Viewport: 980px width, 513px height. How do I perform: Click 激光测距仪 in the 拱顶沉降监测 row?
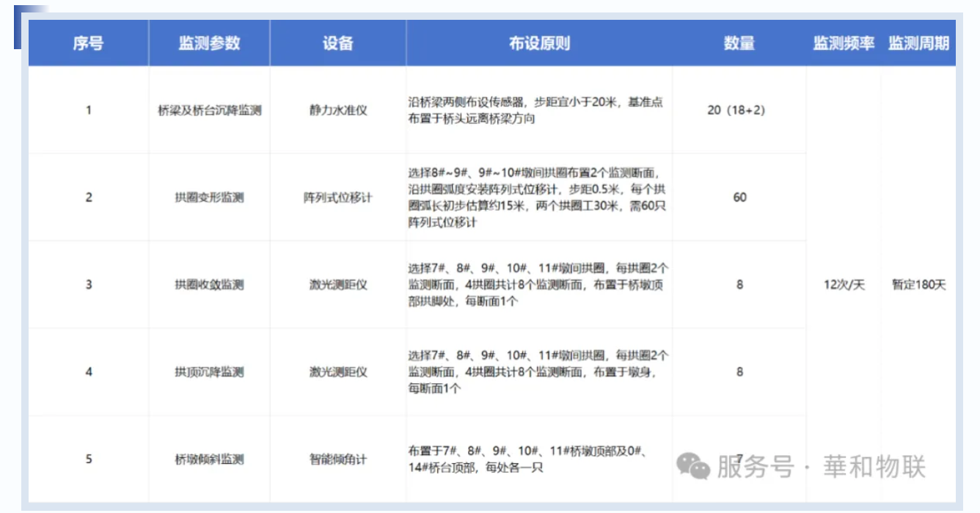pos(338,372)
